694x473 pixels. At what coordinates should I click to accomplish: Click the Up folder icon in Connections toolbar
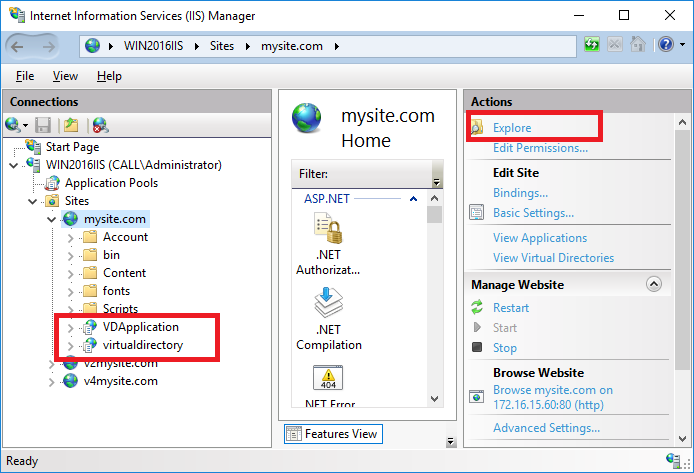(71, 125)
